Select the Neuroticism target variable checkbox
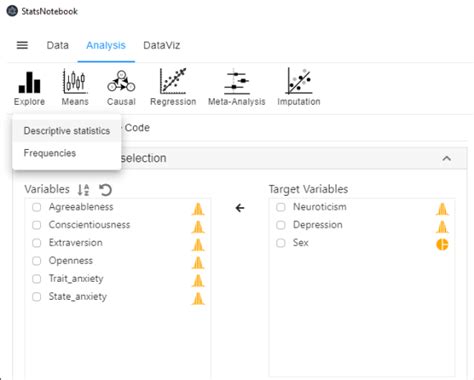The image size is (474, 380). click(x=281, y=207)
